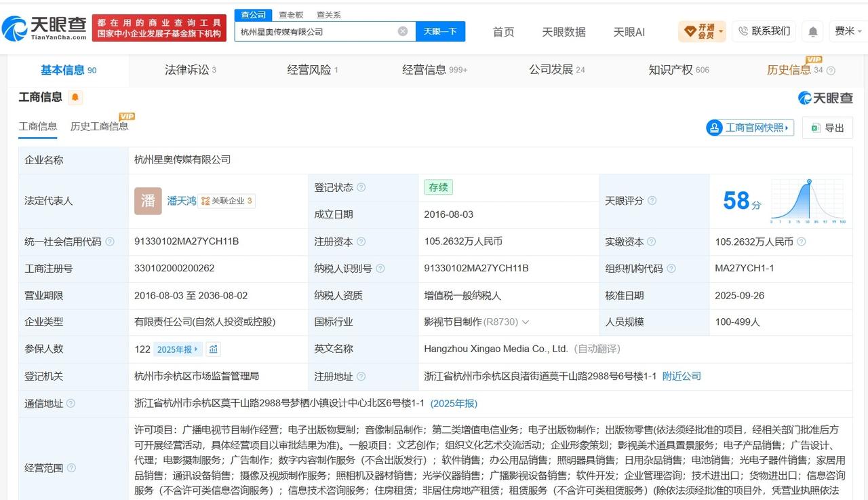The image size is (868, 500).
Task: Switch to the 查老板 search tab
Action: [291, 14]
